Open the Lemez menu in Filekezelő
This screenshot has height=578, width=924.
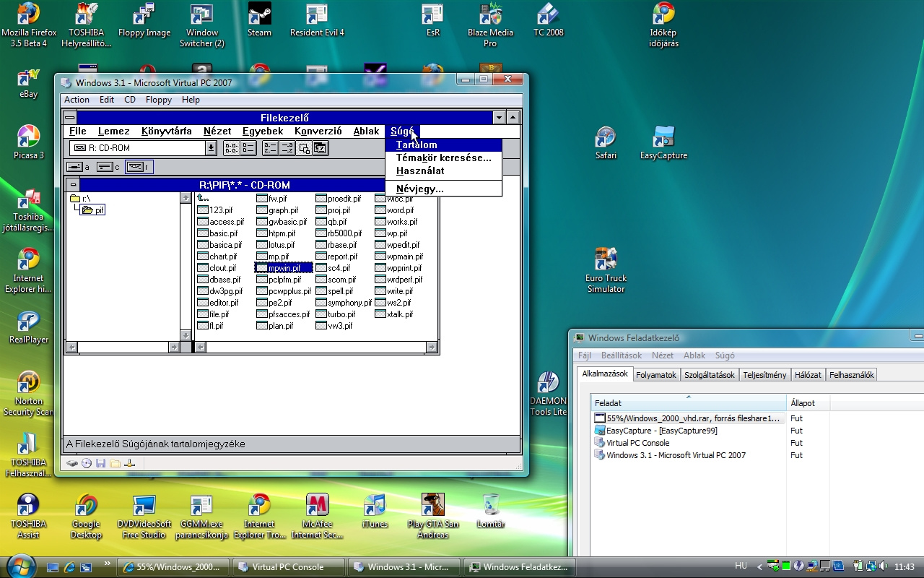[x=114, y=131]
